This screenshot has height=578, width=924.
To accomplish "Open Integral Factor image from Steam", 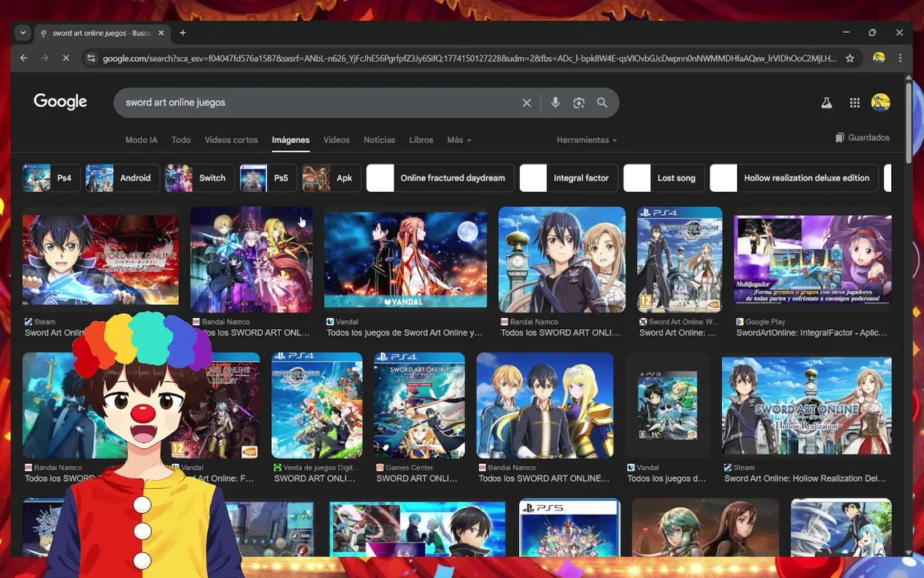I will [x=100, y=260].
